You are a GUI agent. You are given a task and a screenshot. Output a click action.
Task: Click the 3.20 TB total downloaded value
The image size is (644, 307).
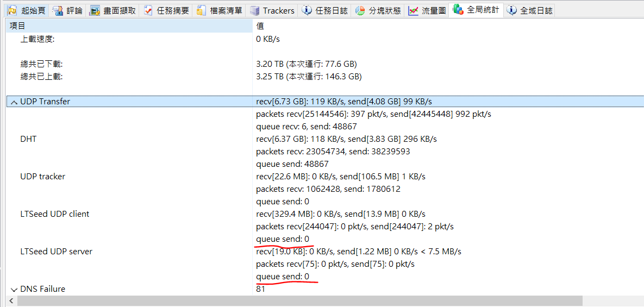pos(307,64)
